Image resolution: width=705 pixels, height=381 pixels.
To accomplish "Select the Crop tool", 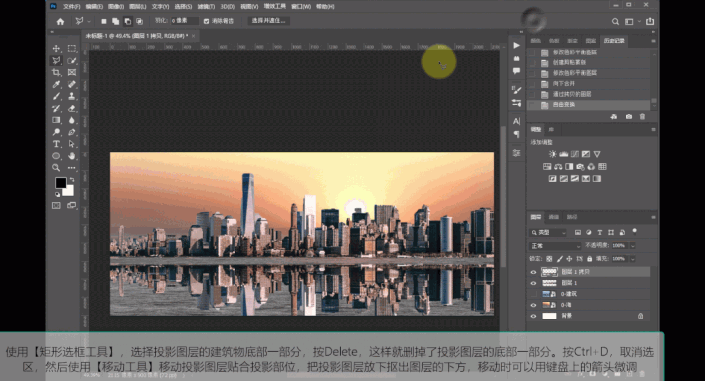I will [56, 72].
